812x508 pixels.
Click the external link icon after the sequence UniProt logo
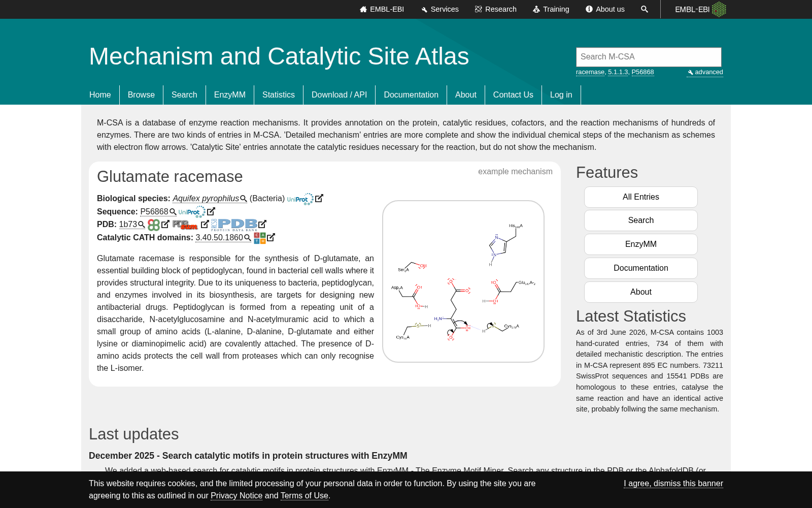211,211
